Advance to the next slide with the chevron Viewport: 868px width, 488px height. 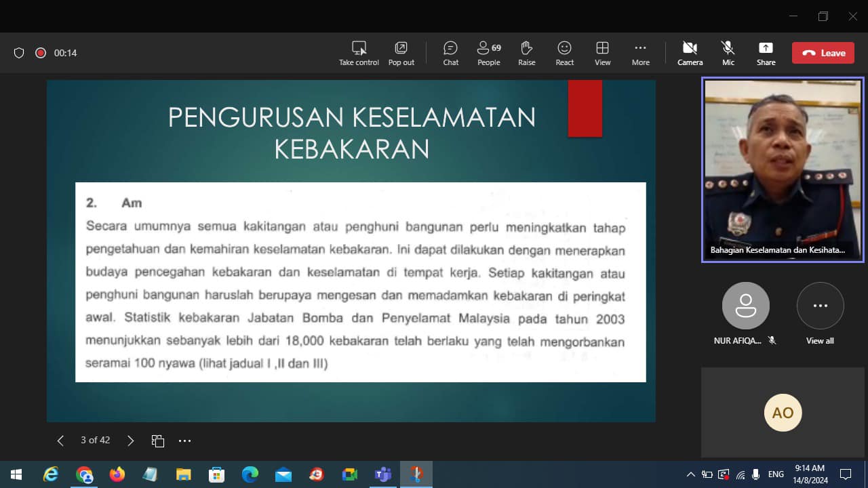130,441
